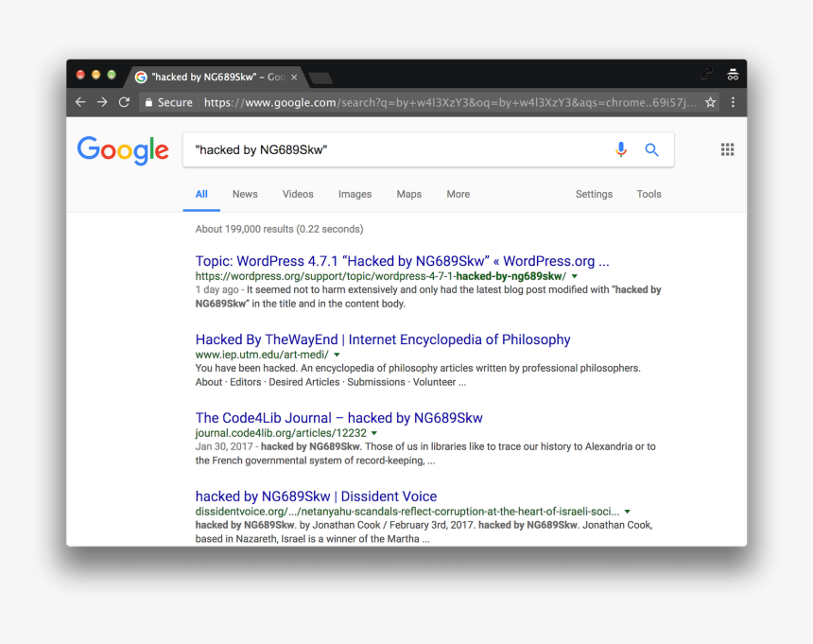Reload the page with refresh icon
Screen dimensions: 813x644
tap(124, 102)
